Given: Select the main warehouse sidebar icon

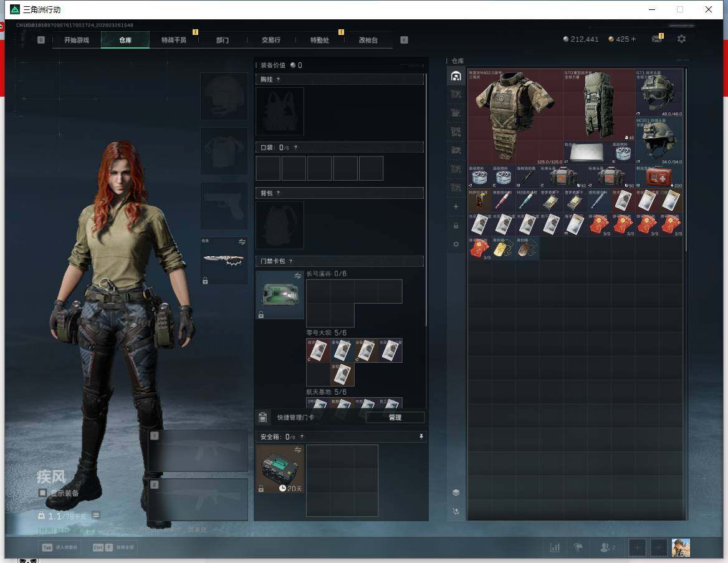Looking at the screenshot, I should (x=456, y=76).
